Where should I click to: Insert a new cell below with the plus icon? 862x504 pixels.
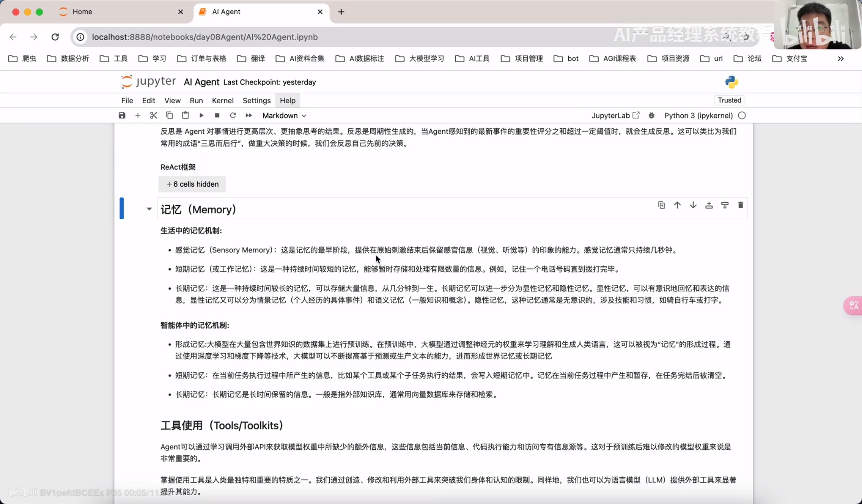click(x=138, y=116)
